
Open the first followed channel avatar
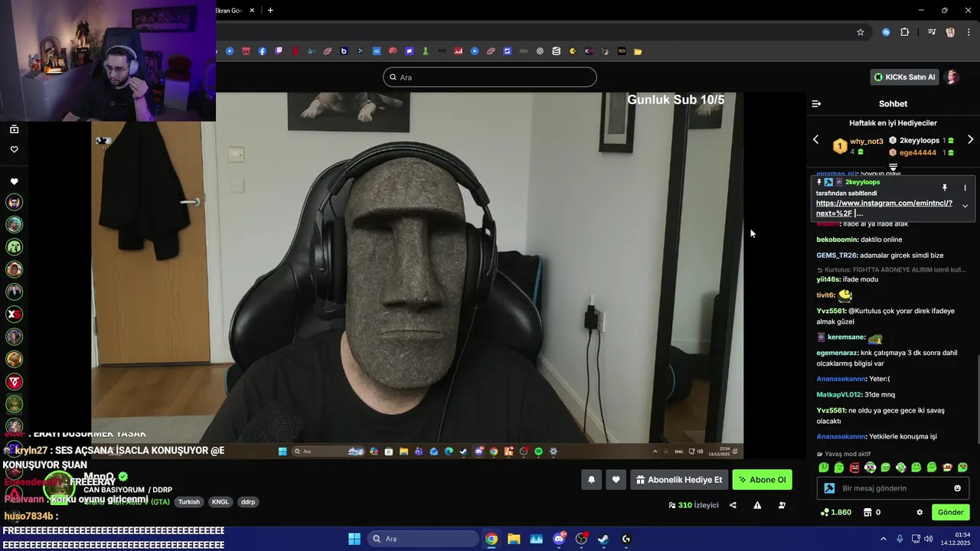point(14,202)
